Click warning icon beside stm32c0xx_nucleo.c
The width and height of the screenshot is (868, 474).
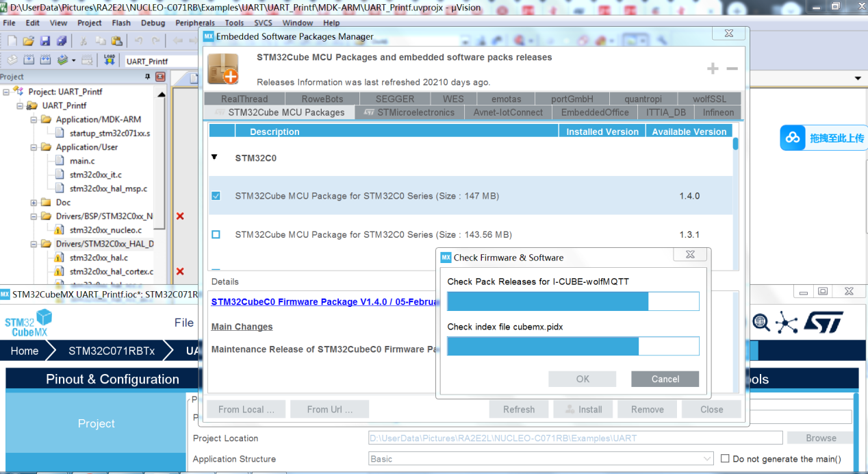(58, 230)
